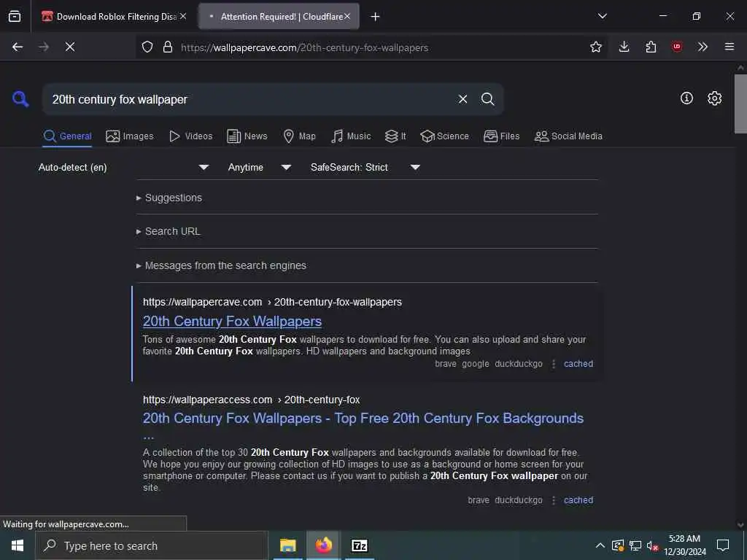This screenshot has width=747, height=560.
Task: Click the uBlock Origin icon
Action: coord(677,47)
